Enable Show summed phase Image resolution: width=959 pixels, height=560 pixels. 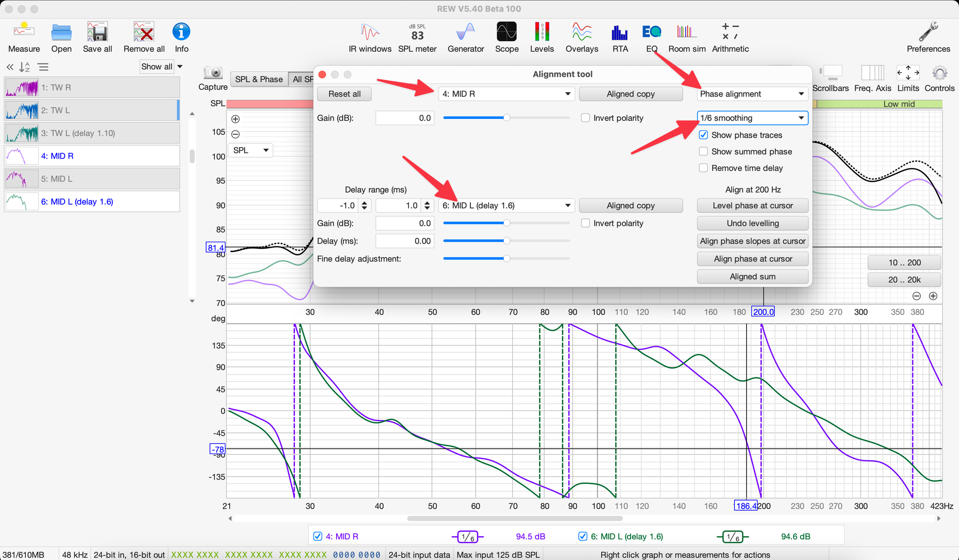[x=703, y=152]
